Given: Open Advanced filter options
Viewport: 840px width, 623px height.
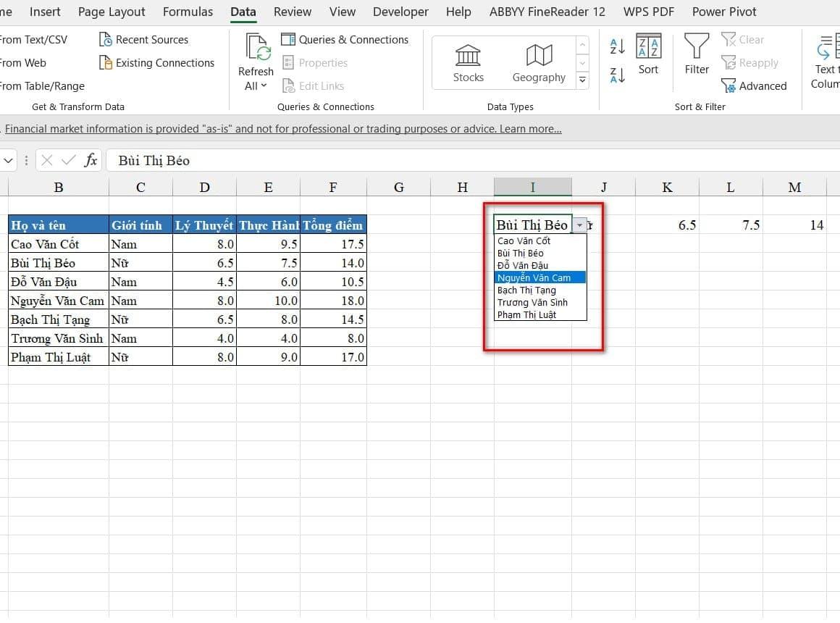Looking at the screenshot, I should click(x=754, y=86).
